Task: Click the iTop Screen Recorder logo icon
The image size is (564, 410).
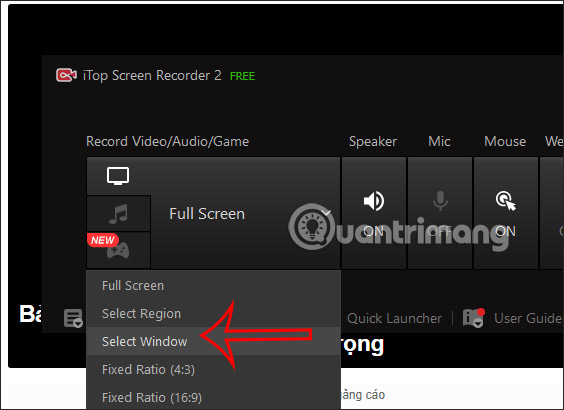Action: pyautogui.click(x=66, y=75)
